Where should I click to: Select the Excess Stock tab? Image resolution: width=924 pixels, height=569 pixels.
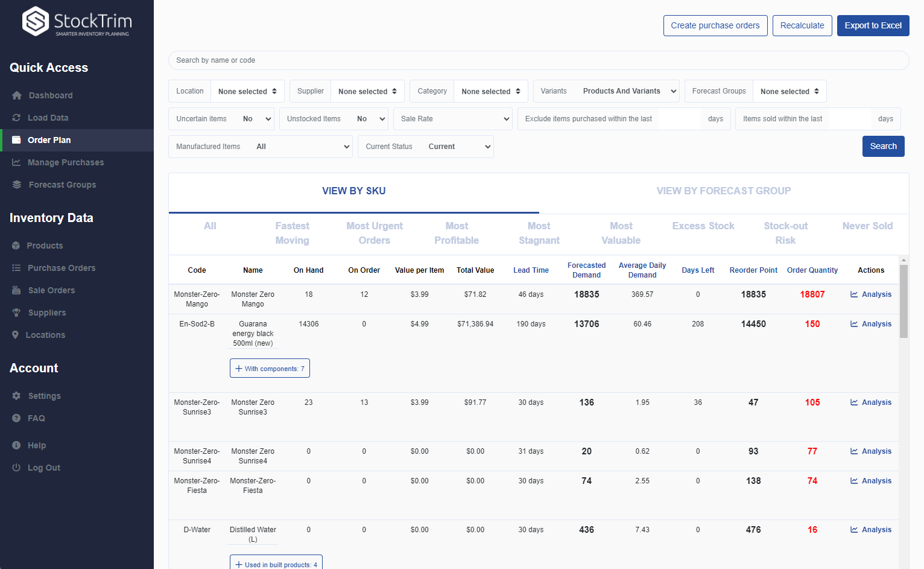point(703,226)
